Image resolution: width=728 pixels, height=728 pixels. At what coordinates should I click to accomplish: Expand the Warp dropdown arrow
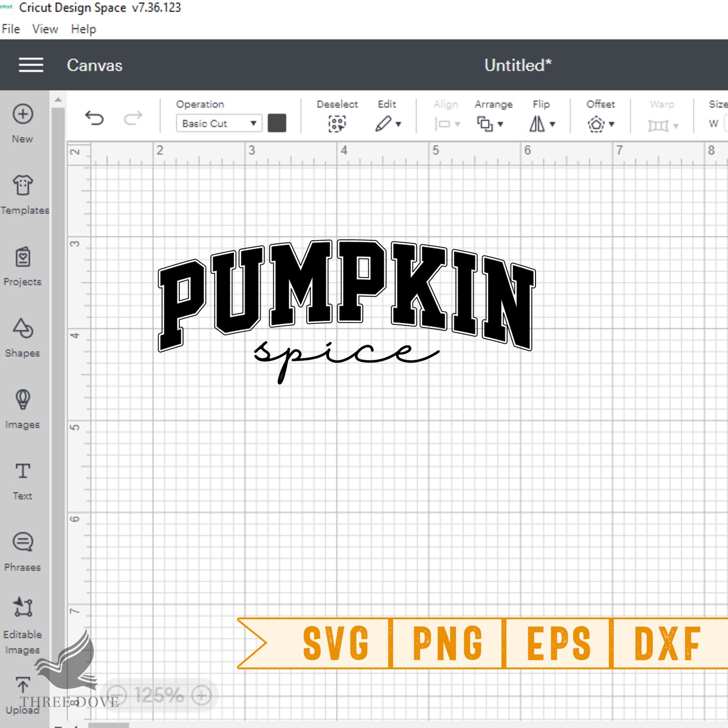click(676, 126)
